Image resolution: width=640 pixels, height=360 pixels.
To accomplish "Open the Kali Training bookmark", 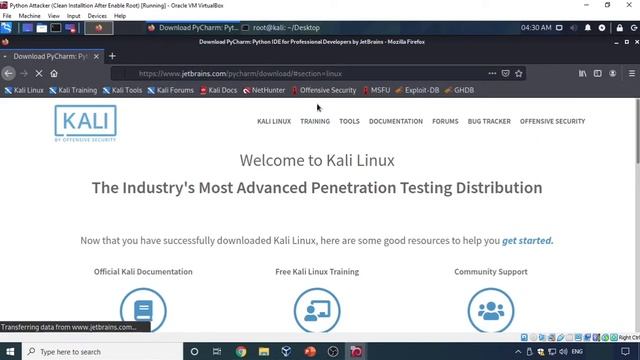I will click(x=73, y=90).
